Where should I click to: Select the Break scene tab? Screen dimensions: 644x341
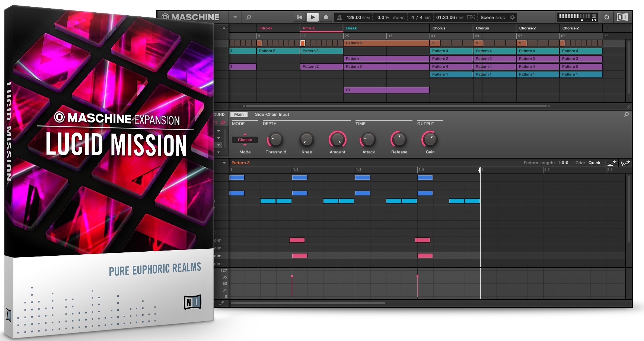(x=386, y=28)
